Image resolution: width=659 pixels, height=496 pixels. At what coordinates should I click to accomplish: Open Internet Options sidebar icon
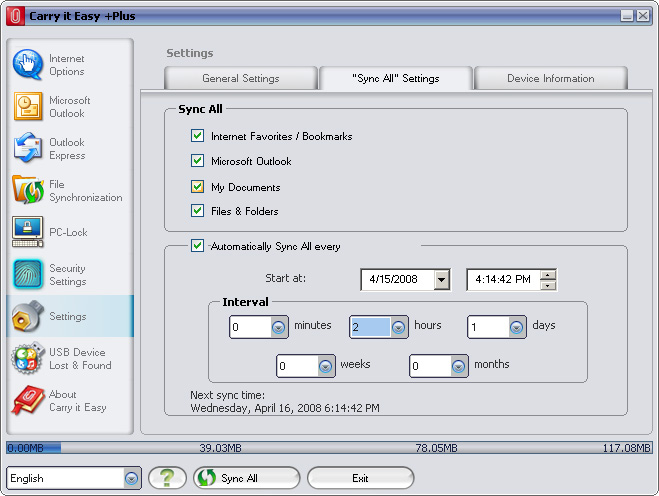(x=27, y=64)
